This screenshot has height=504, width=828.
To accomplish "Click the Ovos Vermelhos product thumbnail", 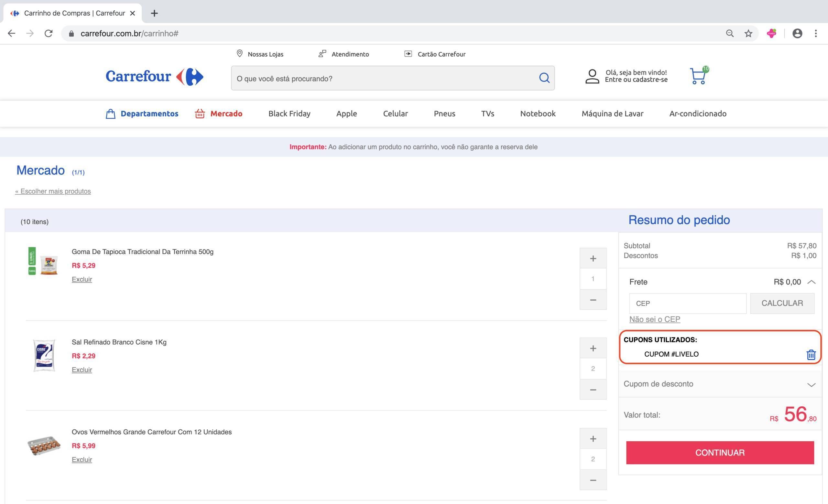I will 44,445.
